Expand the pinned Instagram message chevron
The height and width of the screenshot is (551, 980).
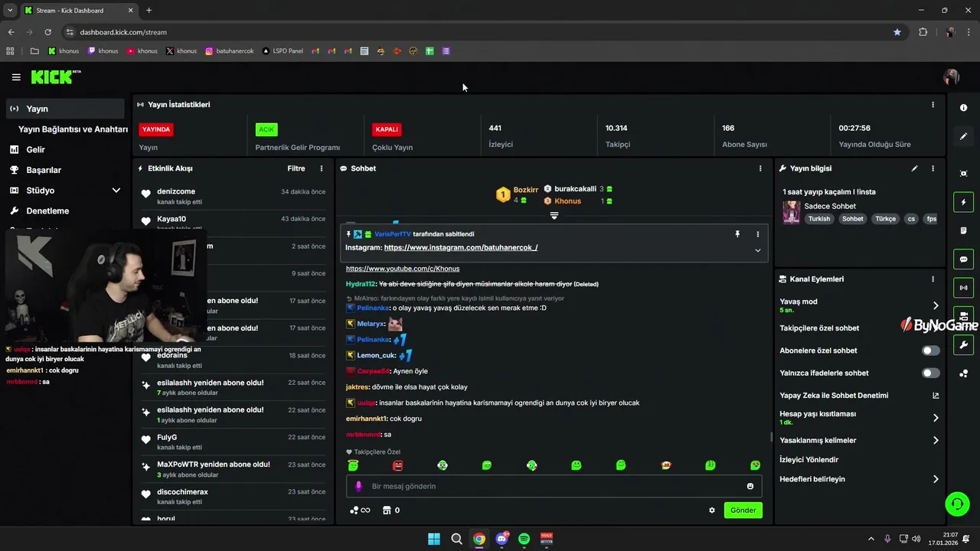pyautogui.click(x=758, y=250)
